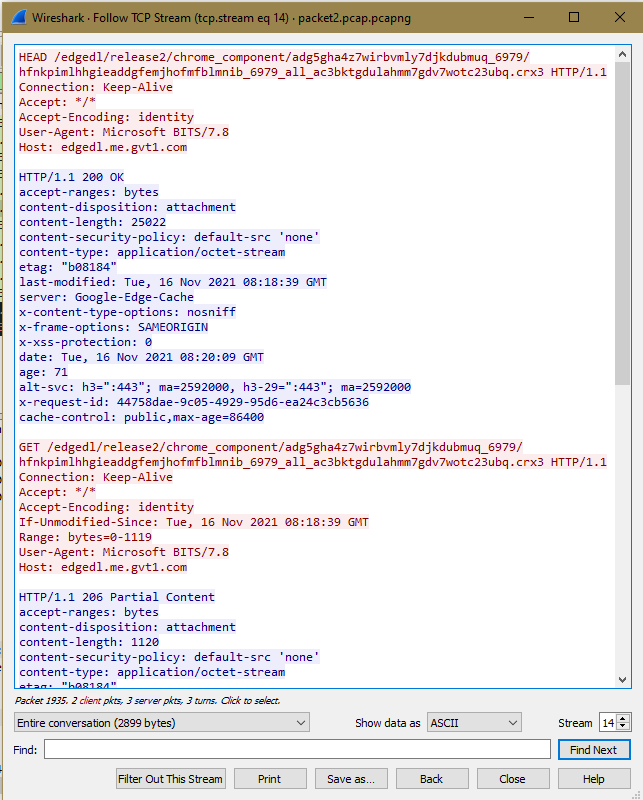Click the Close button at bottom

[x=512, y=779]
